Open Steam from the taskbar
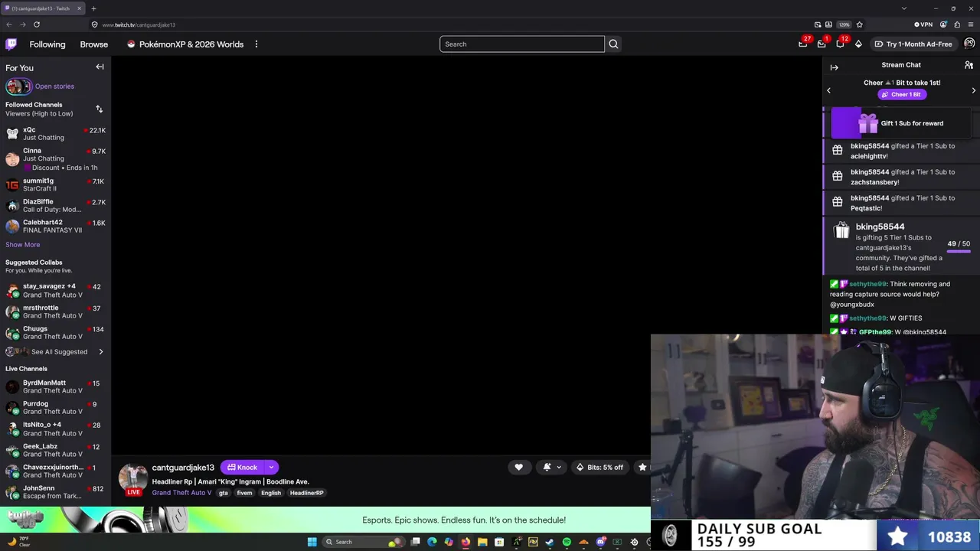The height and width of the screenshot is (551, 980). point(550,542)
